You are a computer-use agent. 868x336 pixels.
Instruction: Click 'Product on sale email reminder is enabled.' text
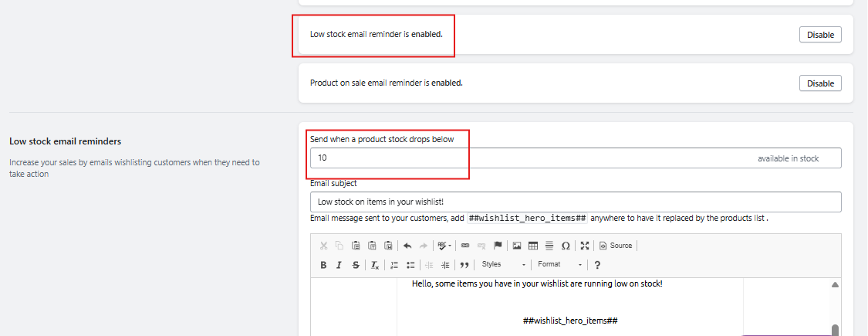(387, 83)
